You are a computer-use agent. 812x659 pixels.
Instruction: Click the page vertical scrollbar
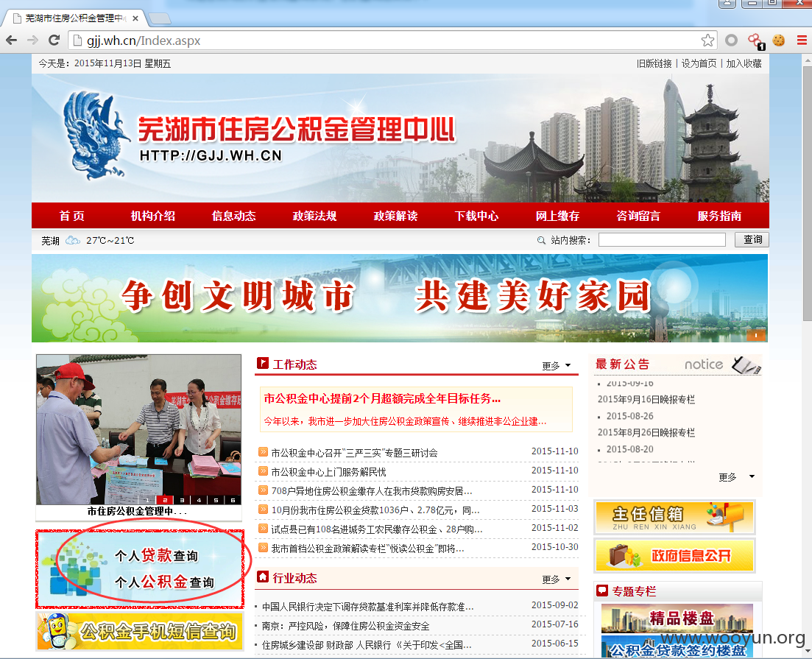[808, 191]
